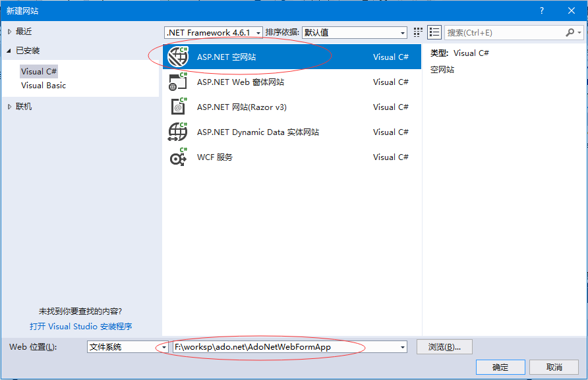Click the 确定 button
The width and height of the screenshot is (588, 380).
500,367
